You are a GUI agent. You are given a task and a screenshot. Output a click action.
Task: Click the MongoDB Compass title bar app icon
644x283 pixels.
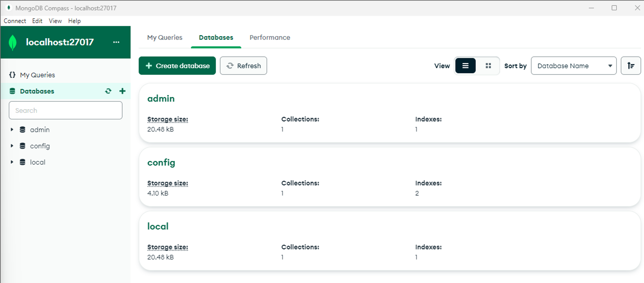[x=9, y=8]
